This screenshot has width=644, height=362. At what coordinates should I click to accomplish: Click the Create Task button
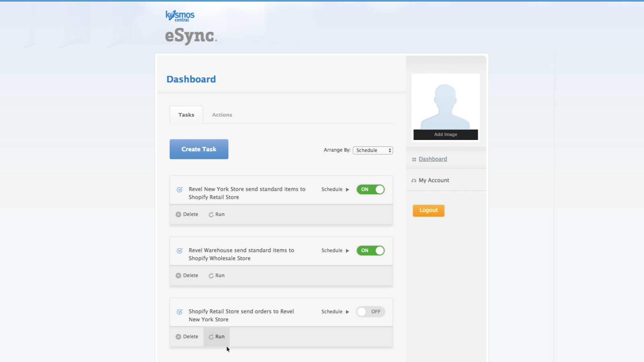click(198, 149)
